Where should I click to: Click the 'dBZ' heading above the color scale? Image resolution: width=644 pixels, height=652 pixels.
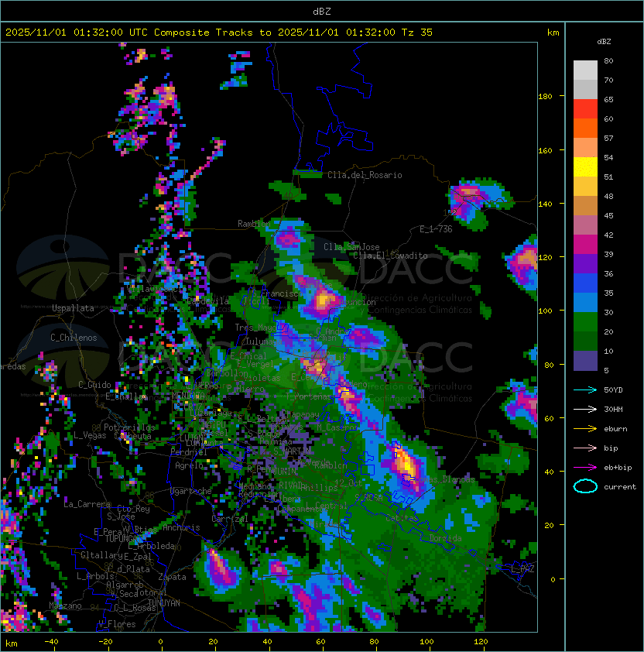[604, 42]
